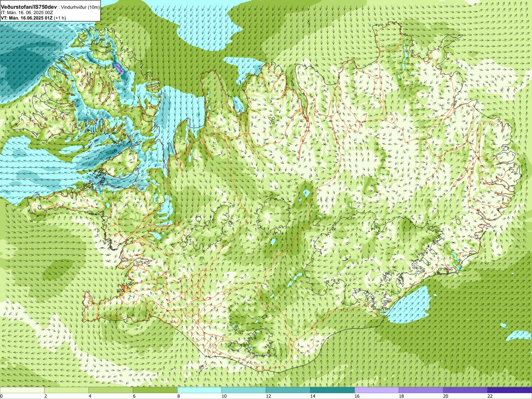Screen dimensions: 532x399
Task: Click the medium purple 18–20 legend segment
Action: point(421,390)
